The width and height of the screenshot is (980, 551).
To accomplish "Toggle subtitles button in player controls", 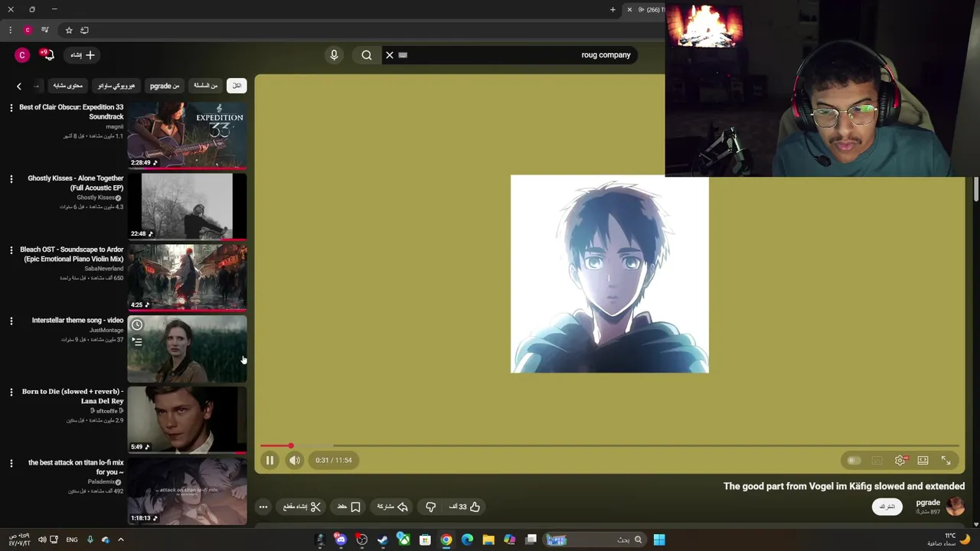I will pos(877,461).
